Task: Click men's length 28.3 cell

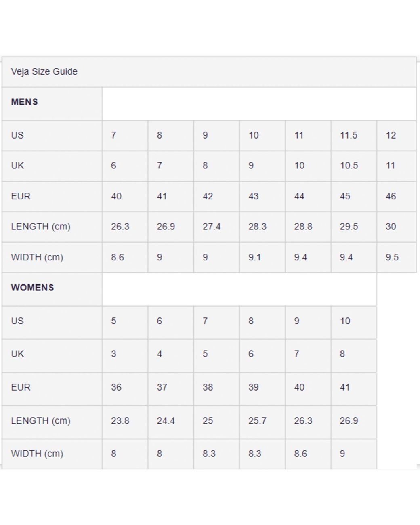Action: tap(262, 227)
